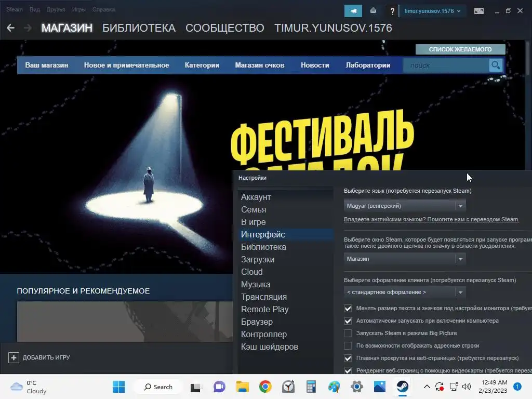The width and height of the screenshot is (532, 399).
Task: Open Calculator from the taskbar
Action: tap(311, 387)
